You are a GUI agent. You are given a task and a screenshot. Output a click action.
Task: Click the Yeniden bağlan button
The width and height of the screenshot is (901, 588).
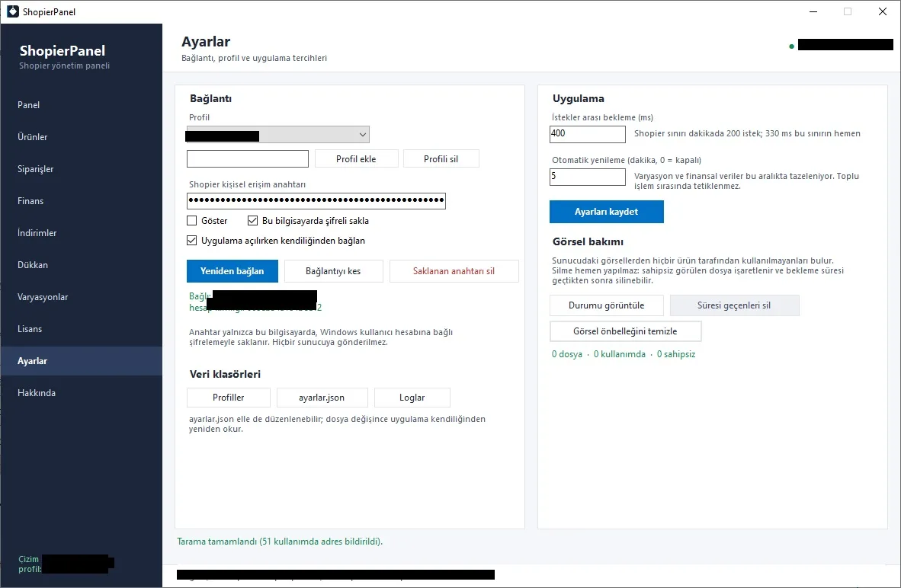(232, 271)
